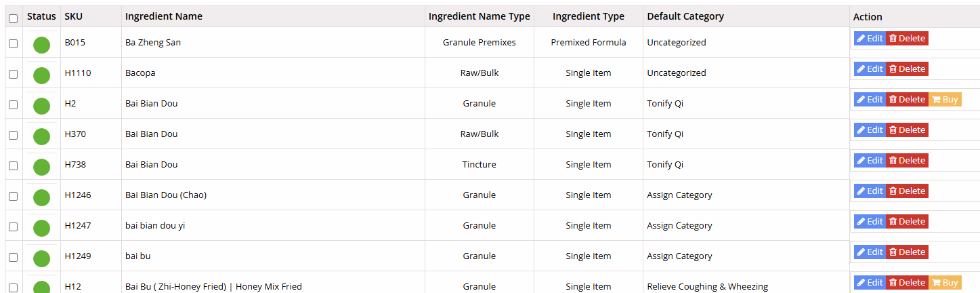The height and width of the screenshot is (293, 980).
Task: Buy the H12 Bai Bu honey fried
Action: click(945, 283)
